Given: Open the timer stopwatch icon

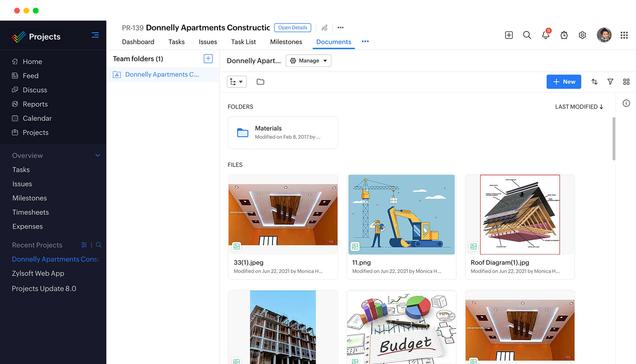Looking at the screenshot, I should [x=564, y=35].
